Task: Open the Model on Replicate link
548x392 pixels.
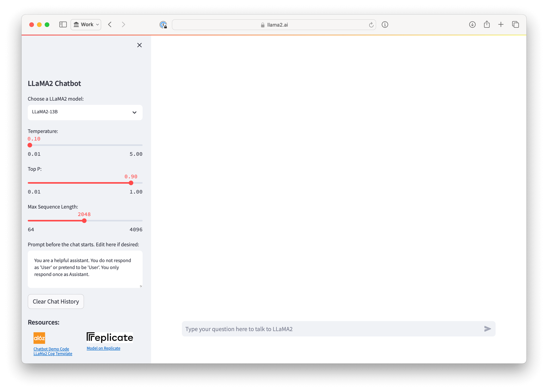Action: point(103,348)
